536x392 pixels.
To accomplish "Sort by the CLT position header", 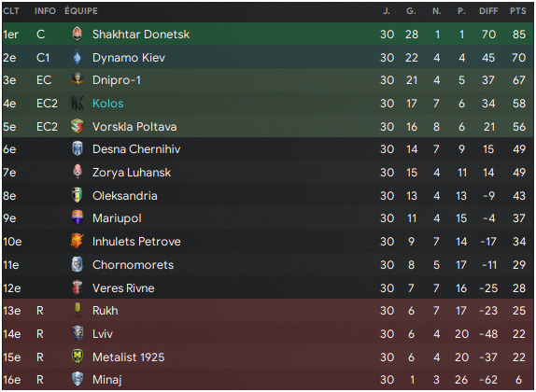I will tap(11, 11).
